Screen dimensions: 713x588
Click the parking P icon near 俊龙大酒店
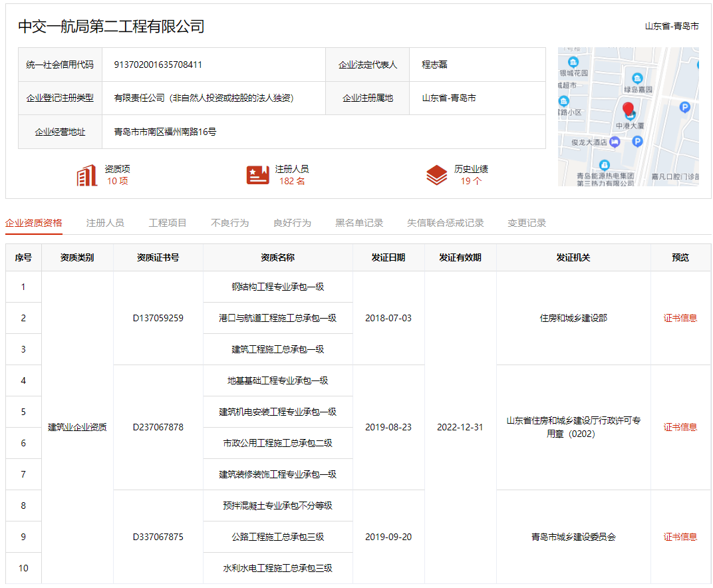tap(637, 141)
